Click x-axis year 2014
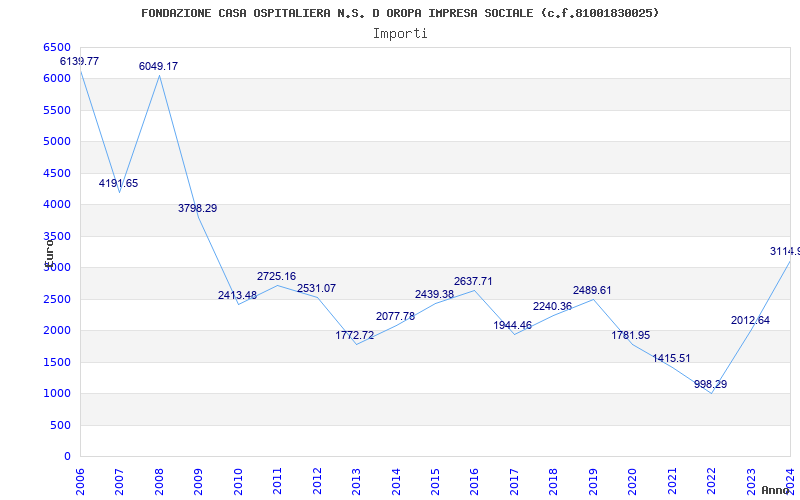 point(396,482)
